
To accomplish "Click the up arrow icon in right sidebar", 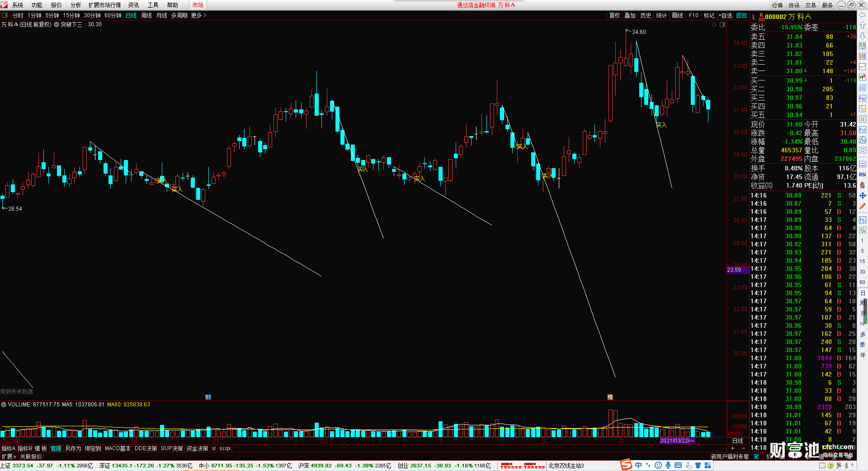I will pos(863,25).
